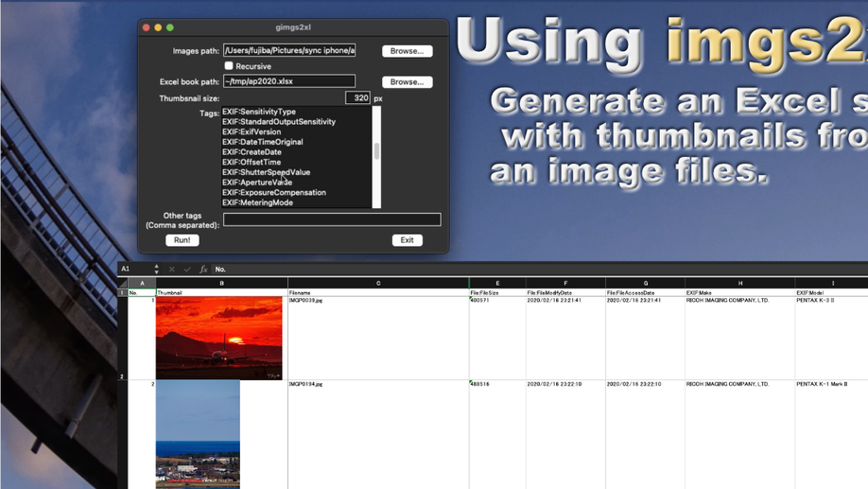
Task: Select EXIF:ExposureCompensation tag
Action: pyautogui.click(x=274, y=193)
